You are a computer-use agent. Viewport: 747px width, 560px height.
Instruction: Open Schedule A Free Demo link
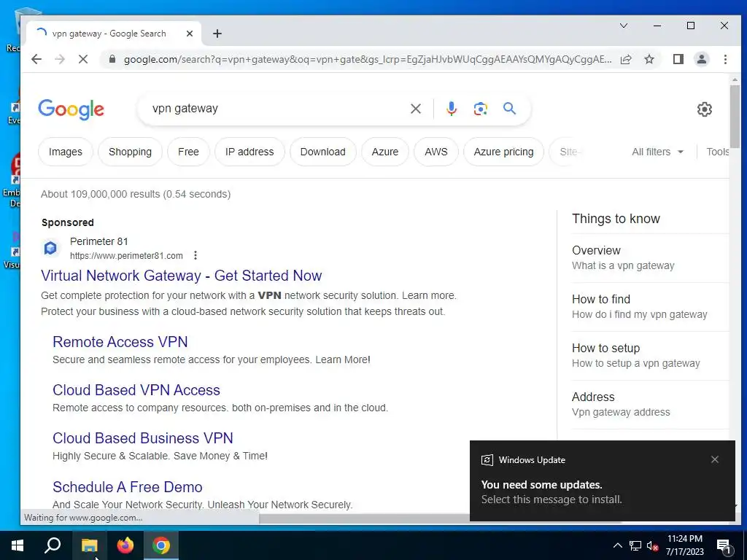[x=128, y=486]
